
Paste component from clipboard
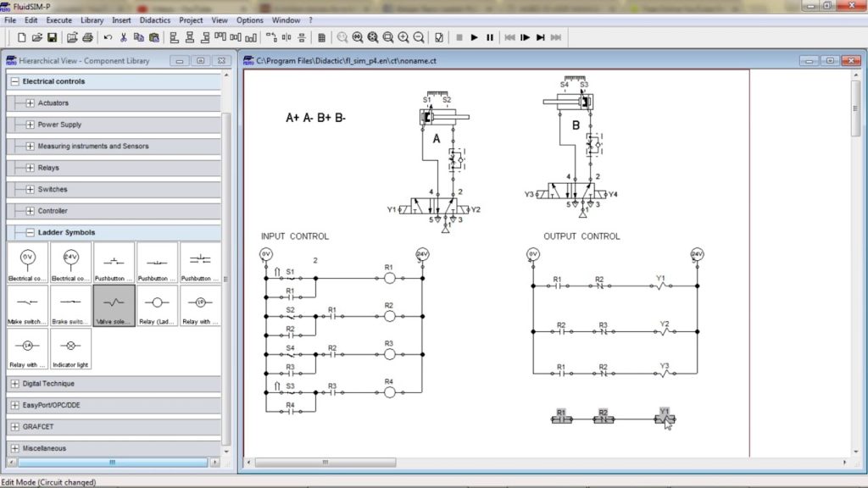(154, 37)
